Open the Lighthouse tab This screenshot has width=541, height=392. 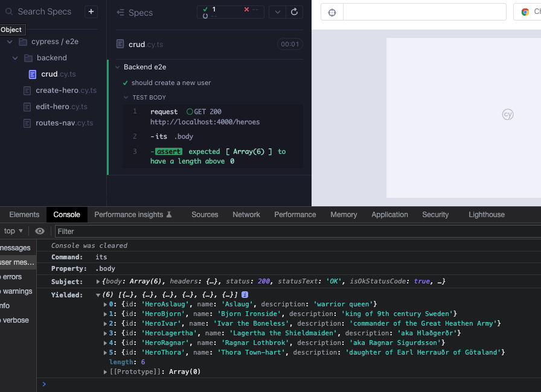[487, 215]
